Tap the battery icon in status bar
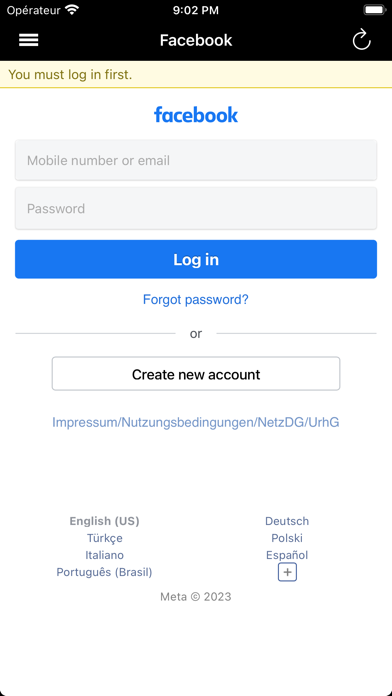 [x=374, y=10]
